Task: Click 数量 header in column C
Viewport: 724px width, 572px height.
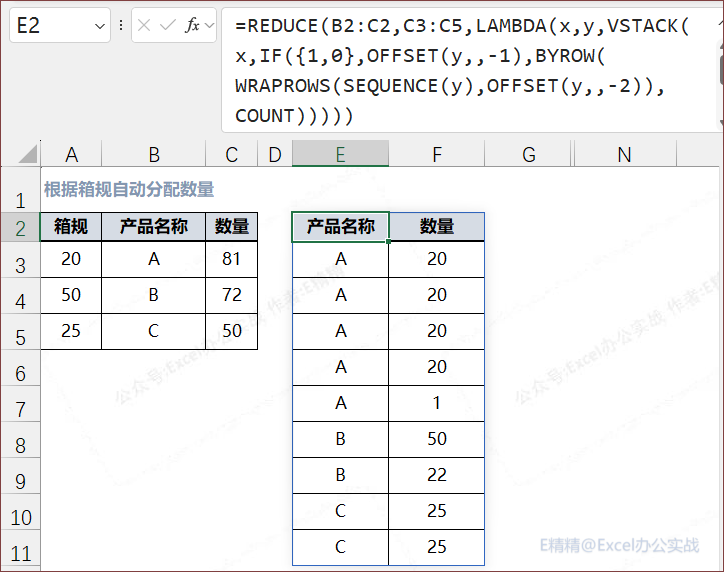Action: (231, 227)
